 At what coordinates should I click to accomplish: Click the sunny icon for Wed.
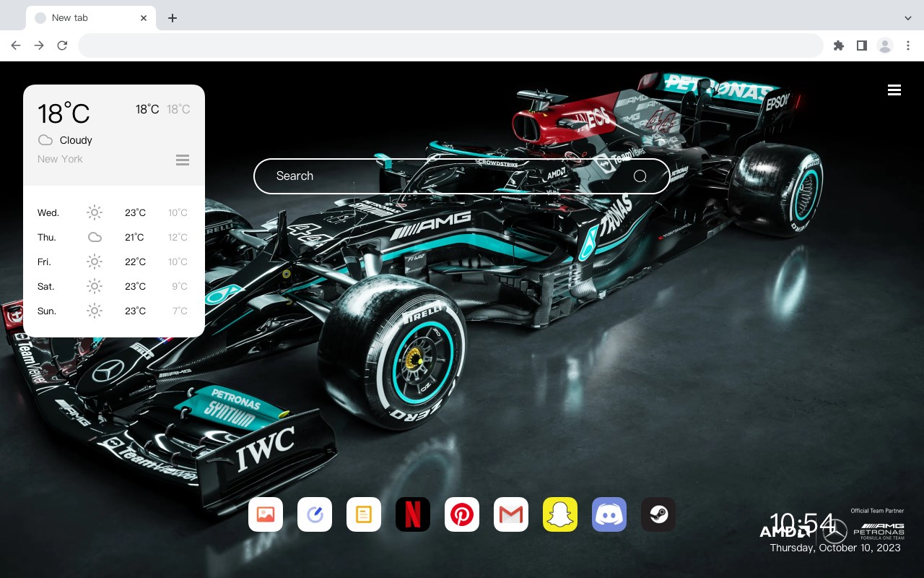[x=95, y=212]
